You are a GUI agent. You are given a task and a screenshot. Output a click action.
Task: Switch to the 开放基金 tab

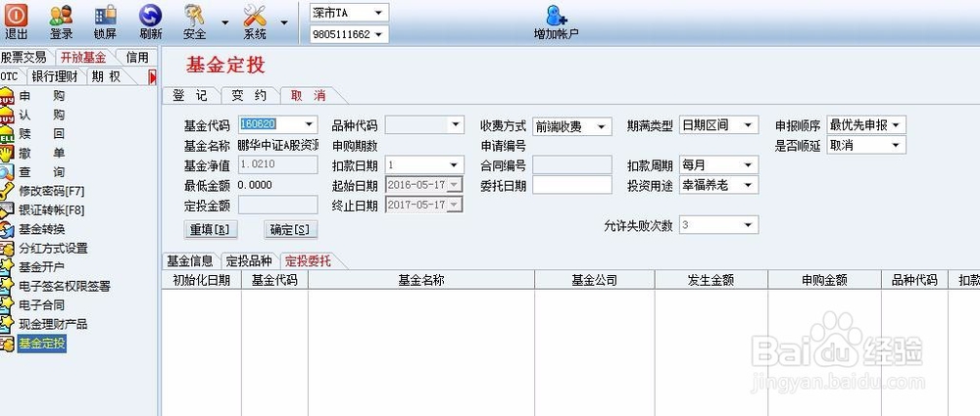(x=83, y=58)
